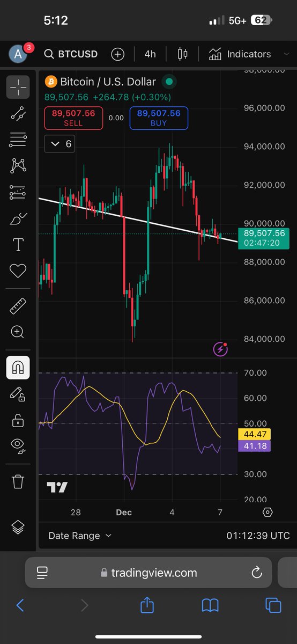Select the crosshair cursor tool
Viewport: 297px width, 644px height.
(18, 87)
